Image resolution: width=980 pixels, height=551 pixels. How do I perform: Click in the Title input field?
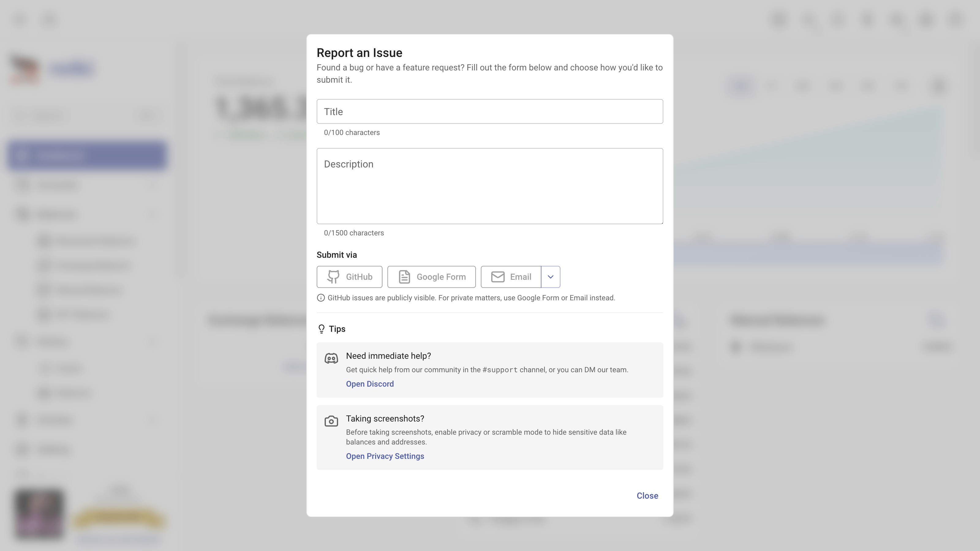(490, 111)
